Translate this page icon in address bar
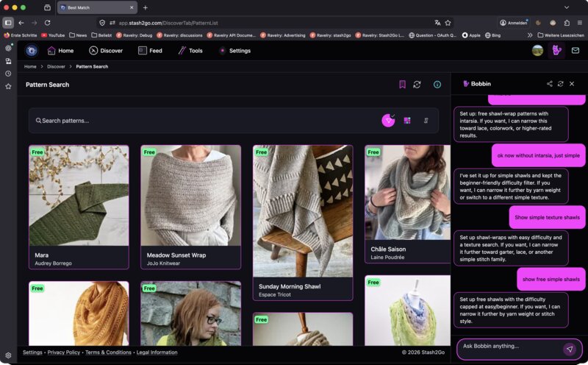 click(x=437, y=23)
